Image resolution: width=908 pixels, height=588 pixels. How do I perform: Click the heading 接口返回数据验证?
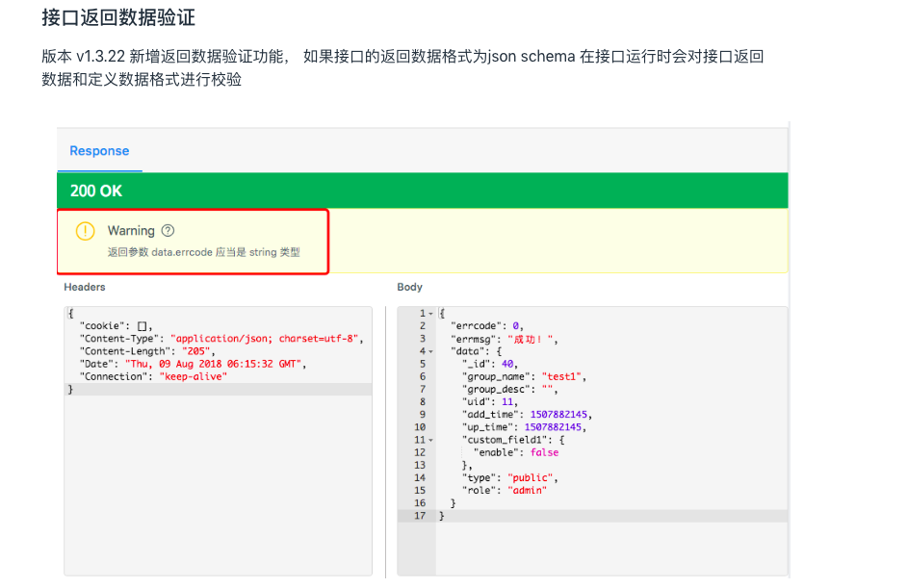click(118, 18)
